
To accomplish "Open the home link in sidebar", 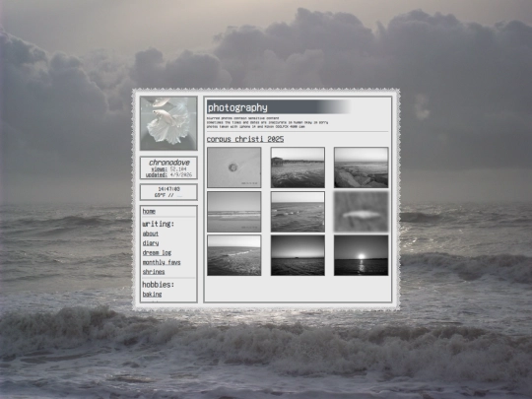I will (x=149, y=212).
